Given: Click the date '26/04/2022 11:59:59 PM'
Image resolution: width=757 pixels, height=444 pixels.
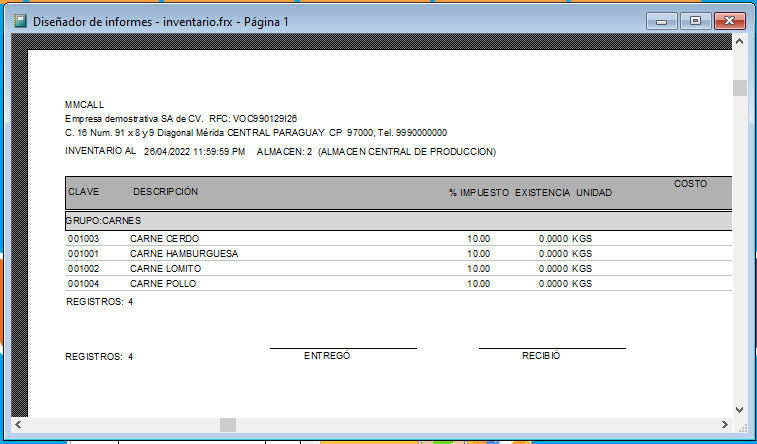Looking at the screenshot, I should coord(194,152).
